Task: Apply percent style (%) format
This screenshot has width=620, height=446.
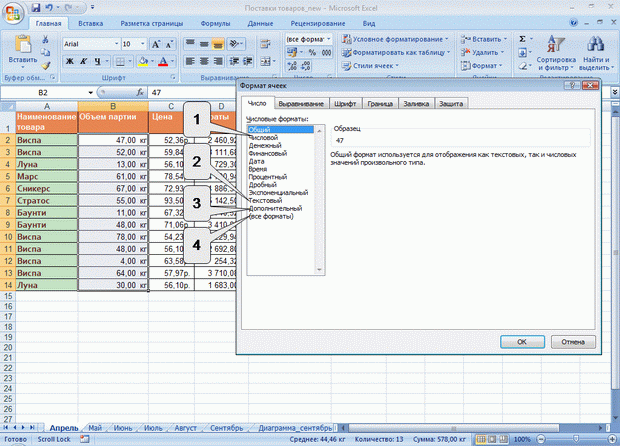Action: pos(312,52)
